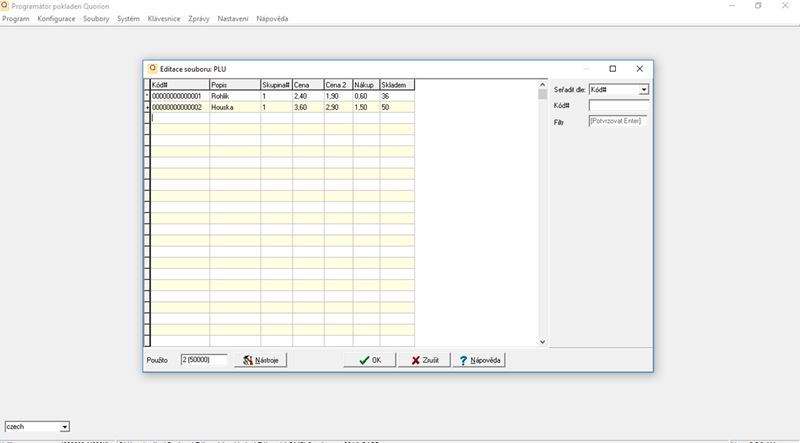Image resolution: width=800 pixels, height=443 pixels.
Task: Open the czech language dropdown
Action: (65, 426)
